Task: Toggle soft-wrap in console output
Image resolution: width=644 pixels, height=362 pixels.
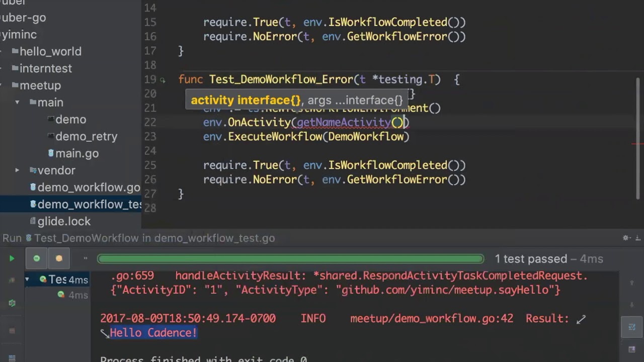Action: 632,327
